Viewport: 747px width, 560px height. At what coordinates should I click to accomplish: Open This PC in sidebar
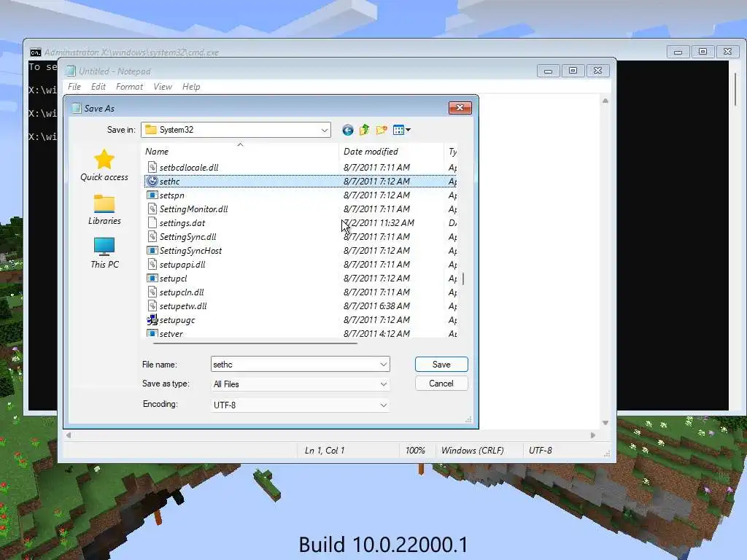[104, 253]
